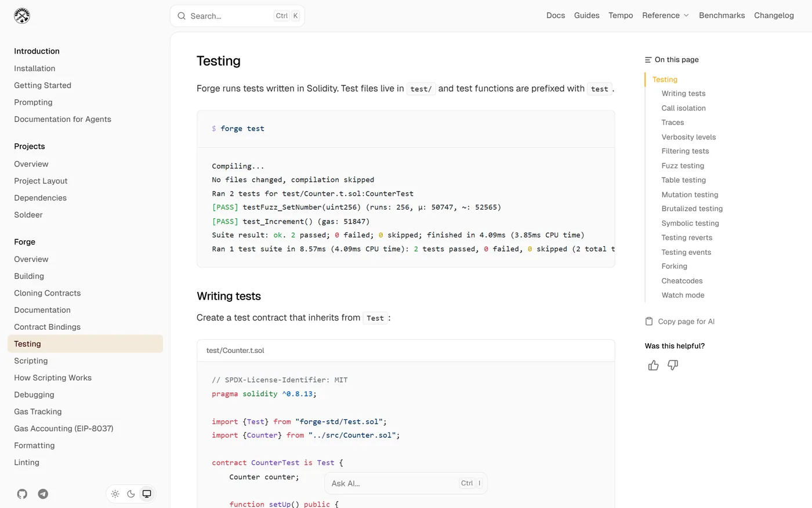Jump to Table testing section
This screenshot has height=508, width=812.
click(684, 180)
